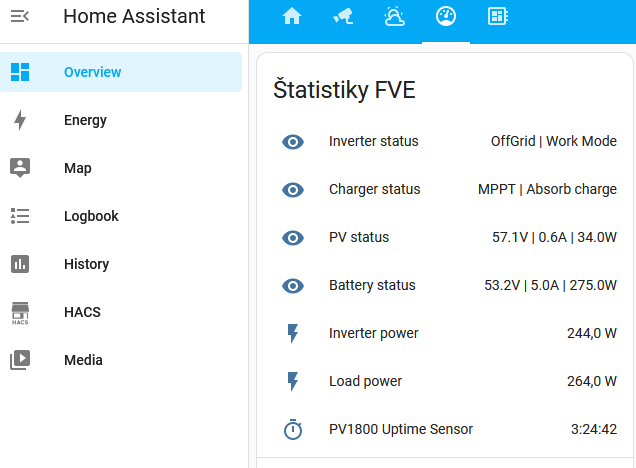The width and height of the screenshot is (636, 468).
Task: Open the weather tab in the header
Action: [x=395, y=17]
